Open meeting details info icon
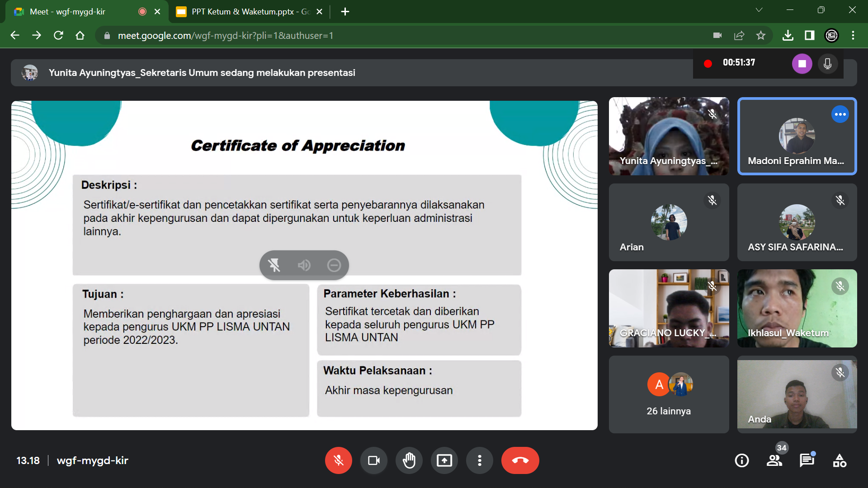The width and height of the screenshot is (868, 488). click(x=742, y=460)
